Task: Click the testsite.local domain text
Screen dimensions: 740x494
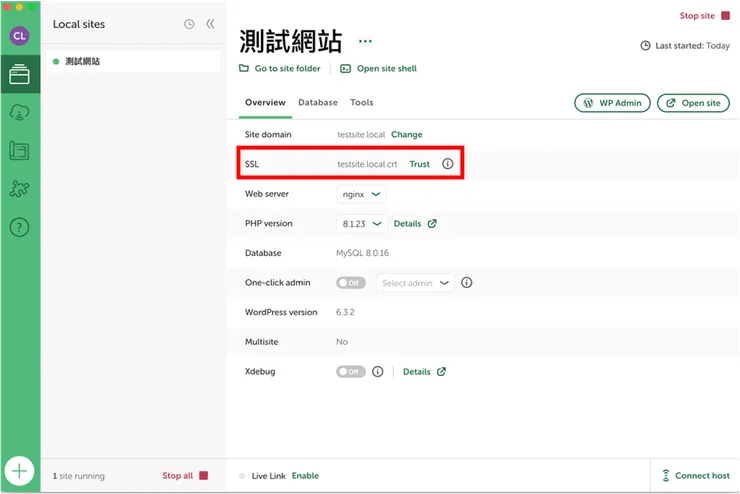Action: coord(361,134)
